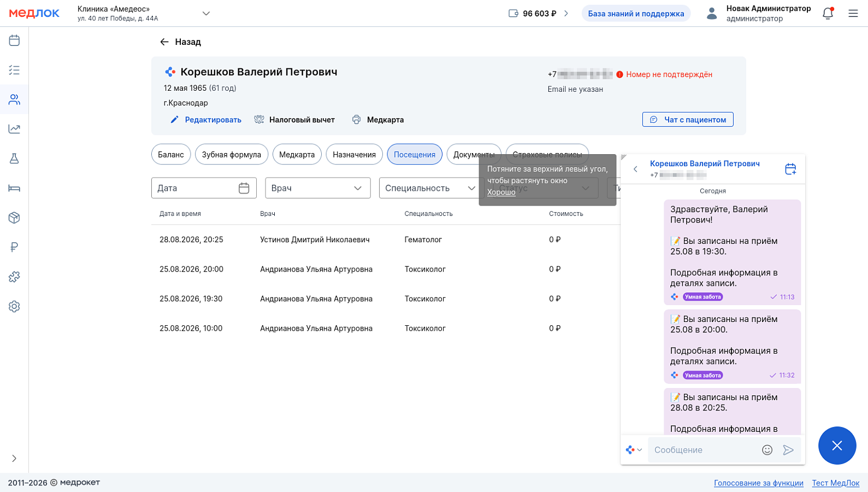Focus the Сообщение input field
Screen dimensions: 868x492
pyautogui.click(x=704, y=450)
